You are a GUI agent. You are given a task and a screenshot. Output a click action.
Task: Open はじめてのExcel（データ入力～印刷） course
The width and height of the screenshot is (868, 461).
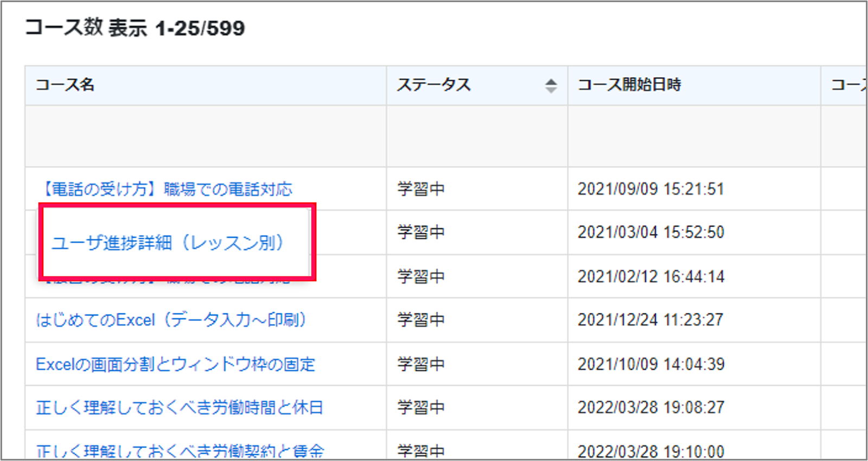(x=171, y=320)
